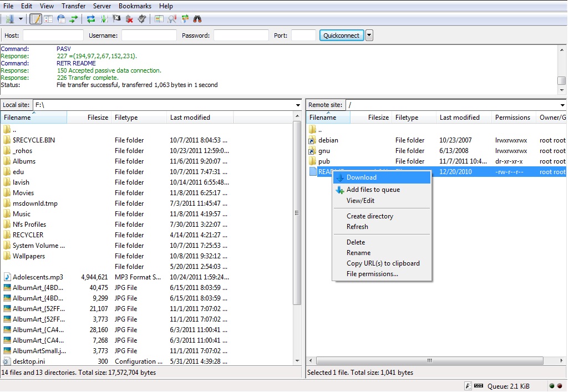Click the Reconnect to last server icon
Image resolution: width=569 pixels, height=392 pixels.
click(142, 19)
